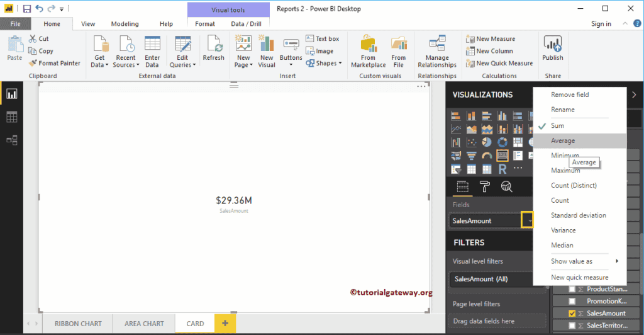Click Manage Relationships button
644x335 pixels.
click(437, 52)
